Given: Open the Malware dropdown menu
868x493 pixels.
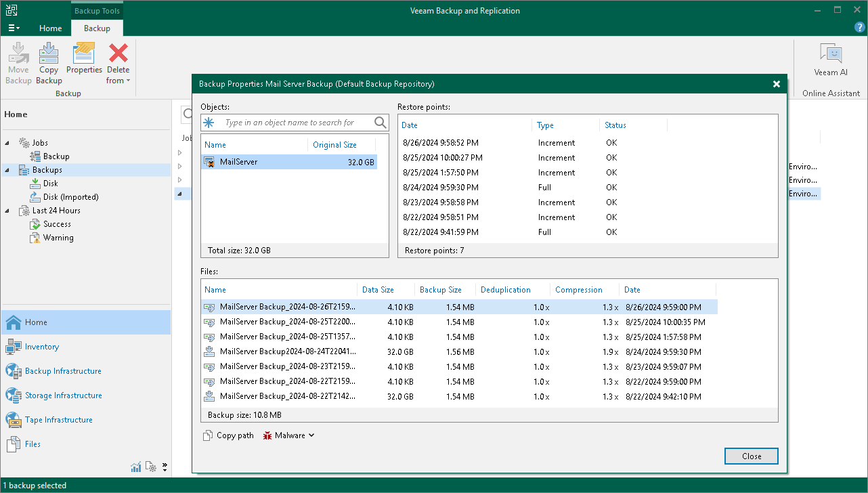Looking at the screenshot, I should click(x=289, y=435).
